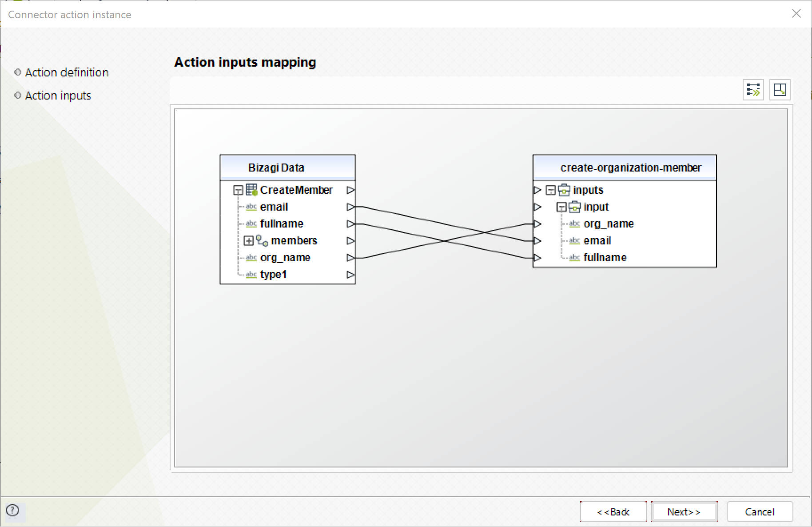This screenshot has height=527, width=812.
Task: Go to the Action definition step
Action: pyautogui.click(x=67, y=72)
